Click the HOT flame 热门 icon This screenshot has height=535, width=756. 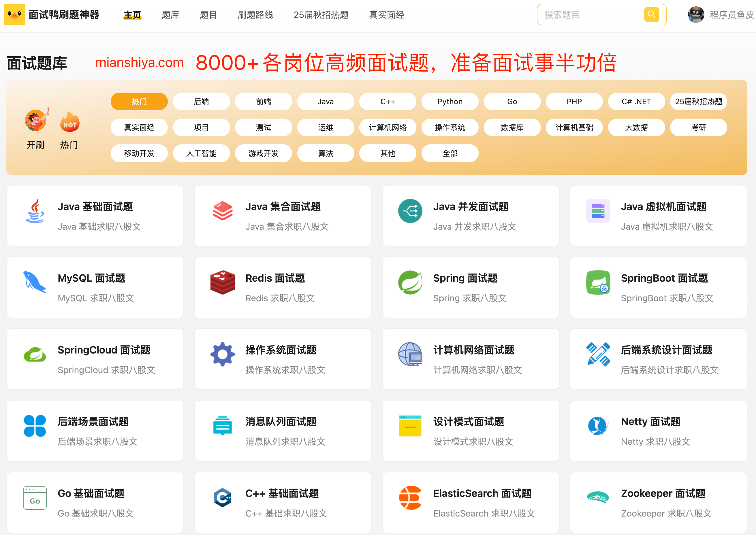70,121
